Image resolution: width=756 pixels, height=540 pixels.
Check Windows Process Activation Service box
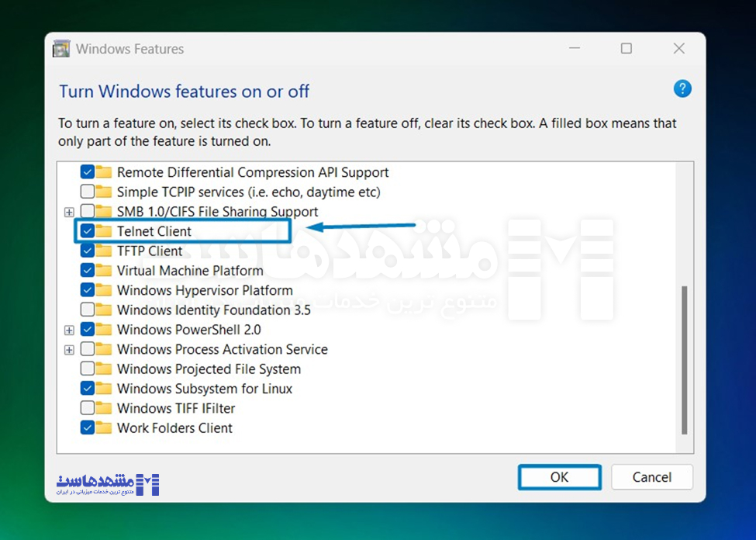click(x=88, y=349)
